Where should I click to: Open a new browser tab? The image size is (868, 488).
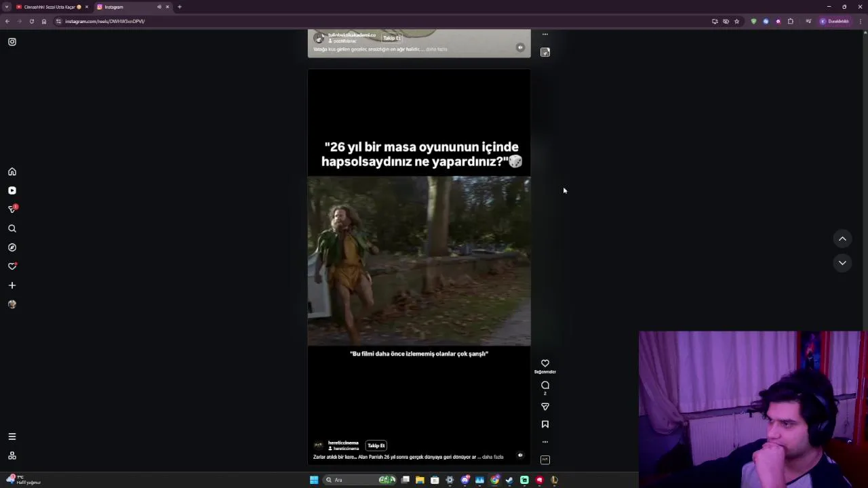pos(180,7)
